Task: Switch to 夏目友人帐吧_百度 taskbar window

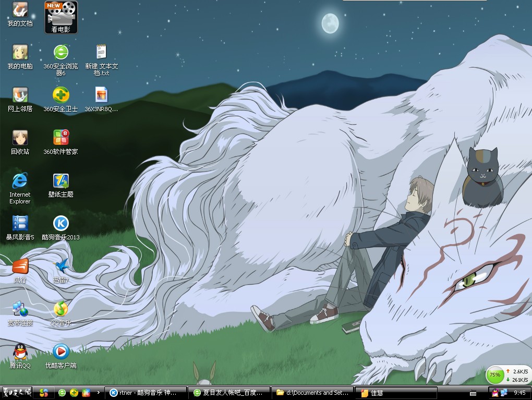Action: pyautogui.click(x=229, y=393)
